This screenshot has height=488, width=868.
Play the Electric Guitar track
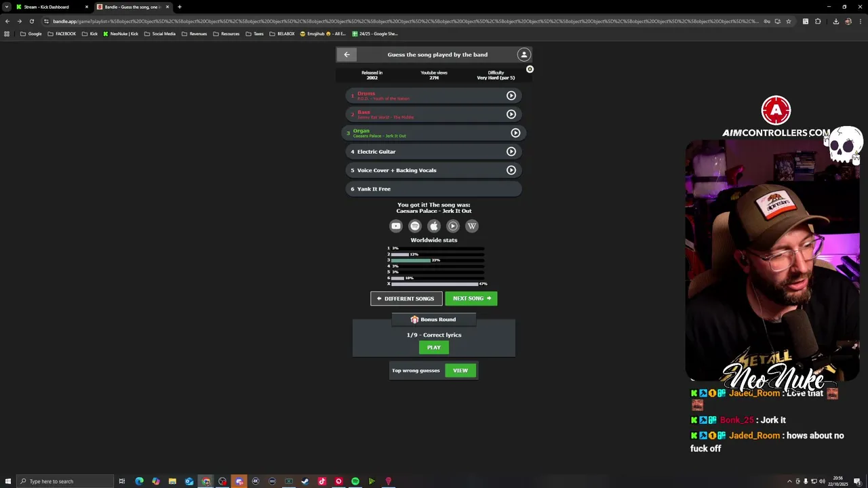[x=511, y=151]
